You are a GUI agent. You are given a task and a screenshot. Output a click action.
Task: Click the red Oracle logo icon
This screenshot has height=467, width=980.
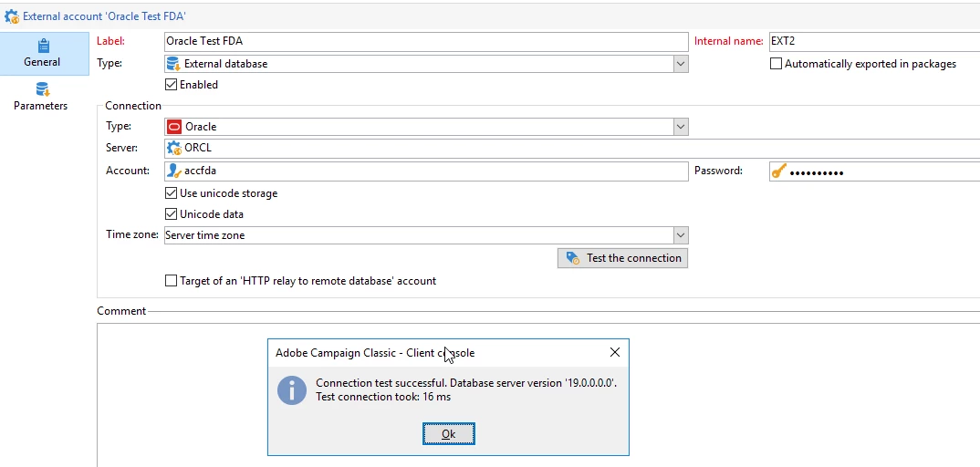pos(174,127)
